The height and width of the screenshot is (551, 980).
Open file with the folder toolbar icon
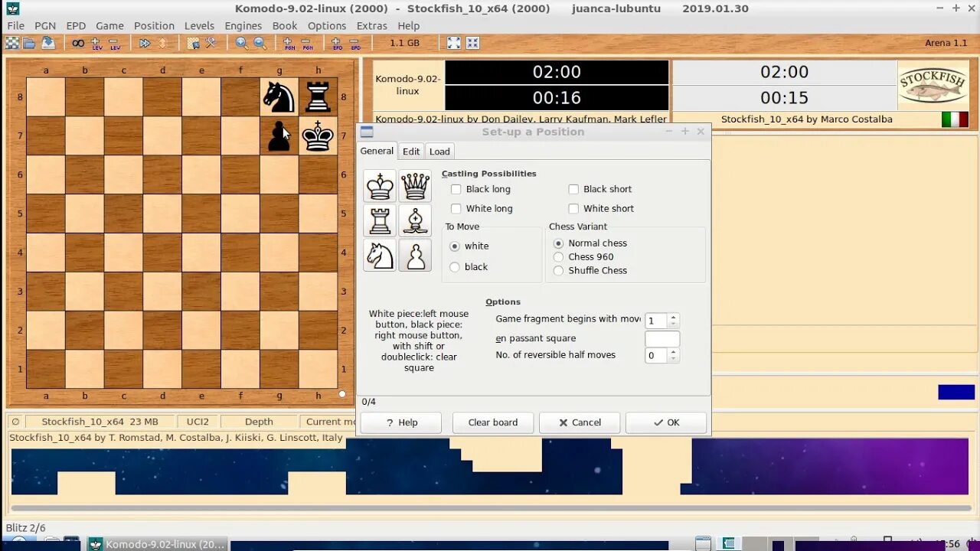29,43
